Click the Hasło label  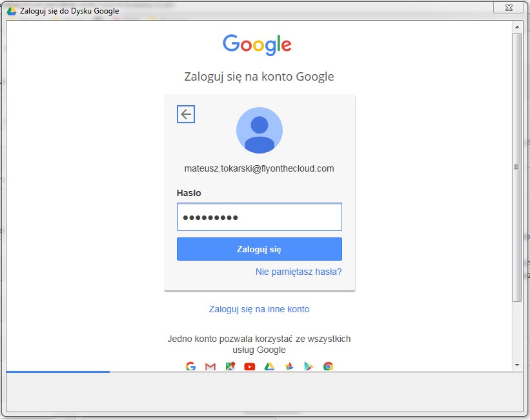pos(189,193)
